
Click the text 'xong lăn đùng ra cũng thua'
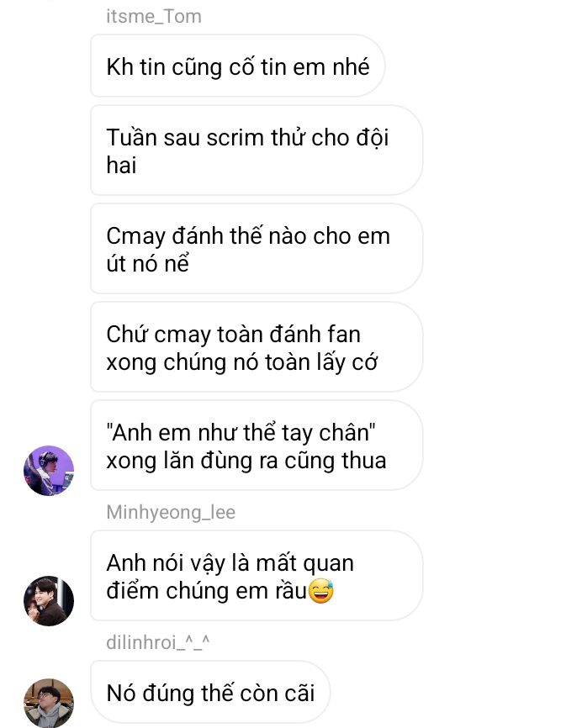[246, 461]
